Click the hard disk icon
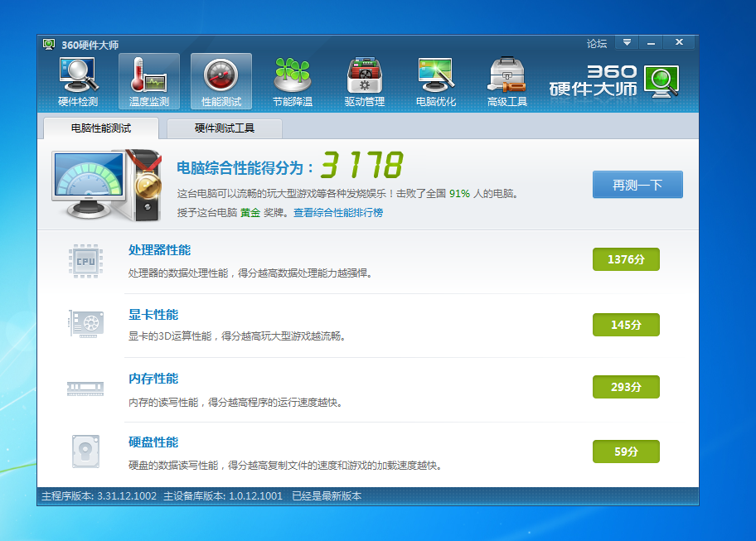The image size is (756, 541). point(85,452)
